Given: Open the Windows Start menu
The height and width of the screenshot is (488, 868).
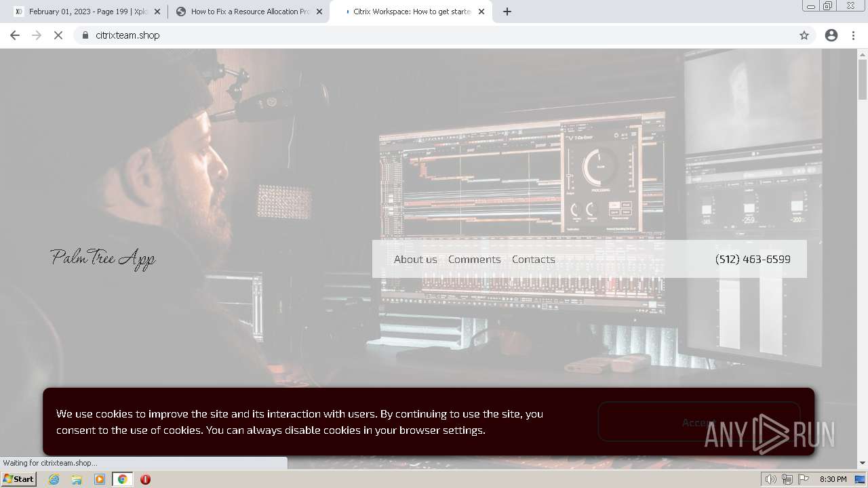Looking at the screenshot, I should [19, 479].
